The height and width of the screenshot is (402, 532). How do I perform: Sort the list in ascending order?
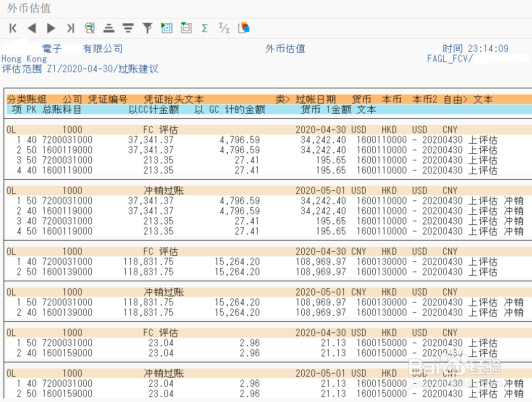click(109, 28)
